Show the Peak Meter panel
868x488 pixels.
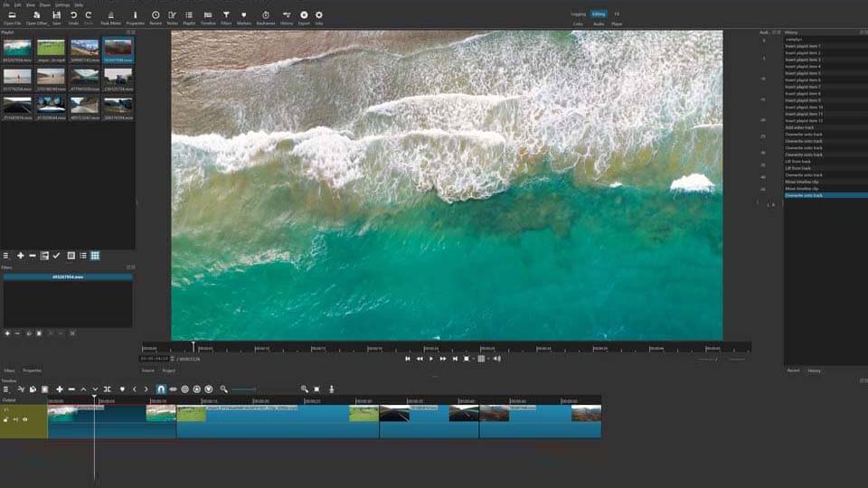pos(110,15)
